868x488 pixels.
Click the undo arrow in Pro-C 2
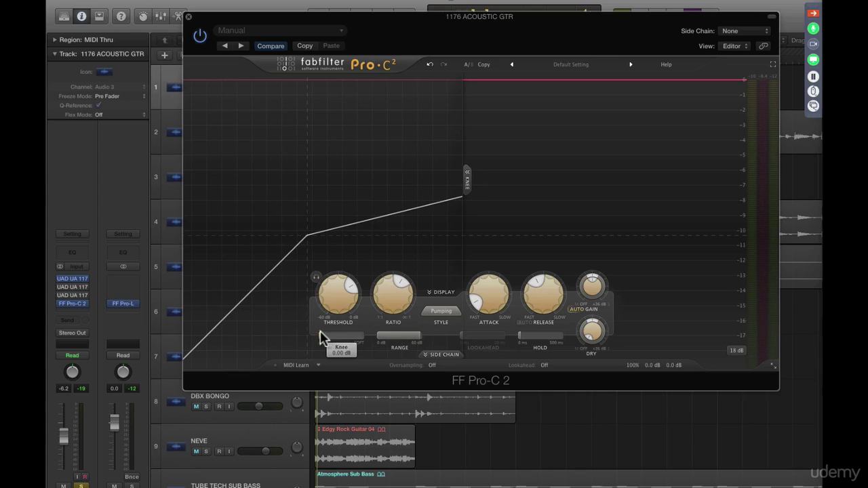pyautogui.click(x=430, y=64)
